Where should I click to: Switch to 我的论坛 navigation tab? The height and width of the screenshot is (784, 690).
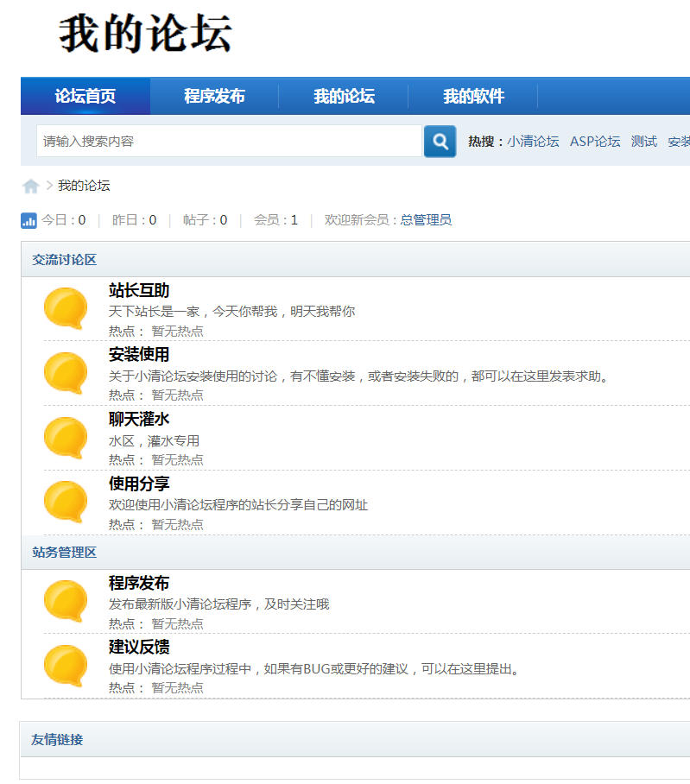[344, 96]
